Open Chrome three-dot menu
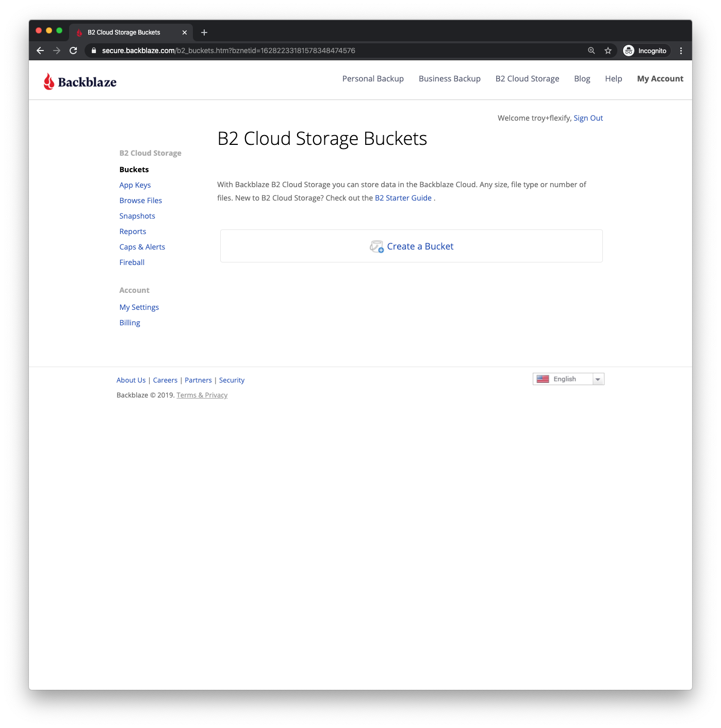This screenshot has width=721, height=728. click(x=681, y=51)
